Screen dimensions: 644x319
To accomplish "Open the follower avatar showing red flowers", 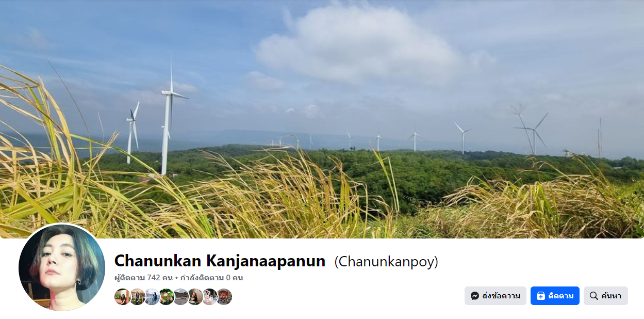I will (x=167, y=297).
